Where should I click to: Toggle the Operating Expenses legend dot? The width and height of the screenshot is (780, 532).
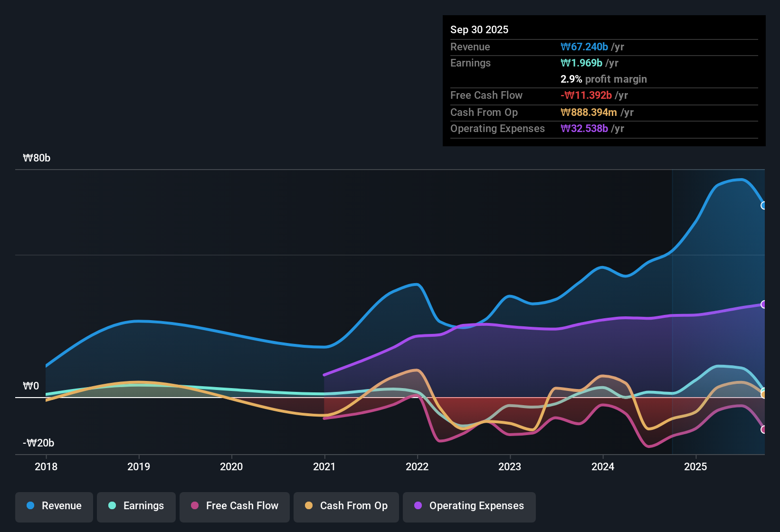pos(418,506)
